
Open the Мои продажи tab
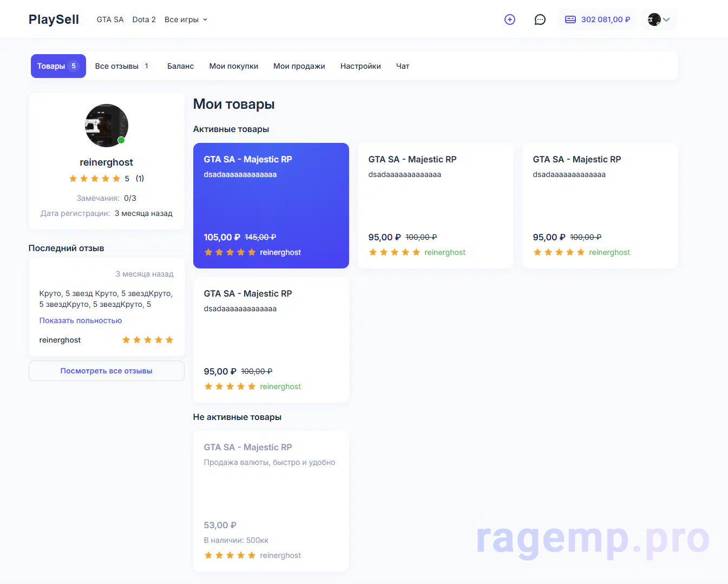299,66
